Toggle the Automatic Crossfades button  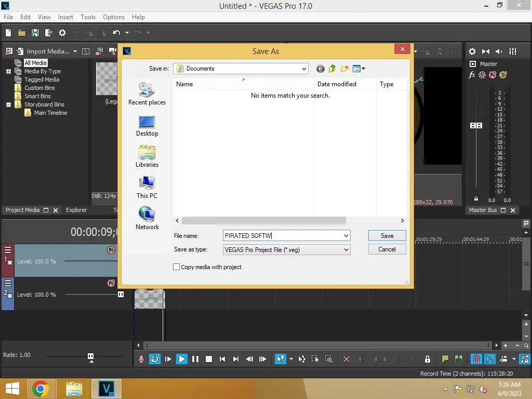click(490, 359)
